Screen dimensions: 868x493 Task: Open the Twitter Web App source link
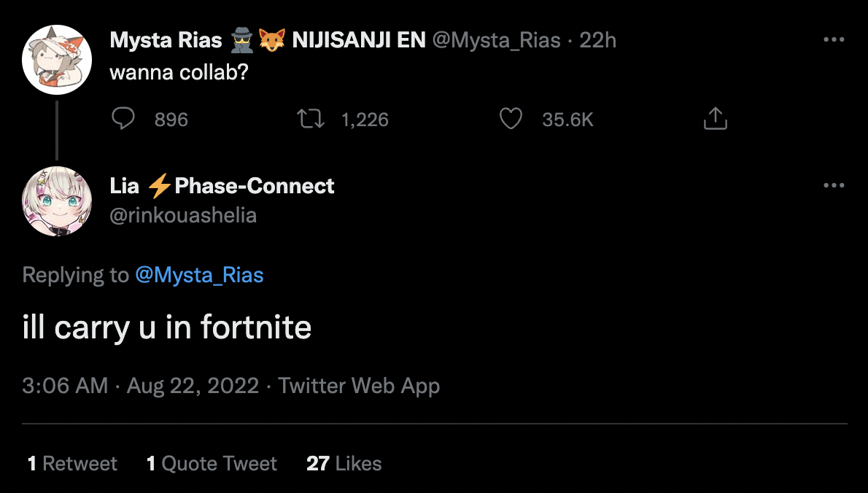coord(359,385)
